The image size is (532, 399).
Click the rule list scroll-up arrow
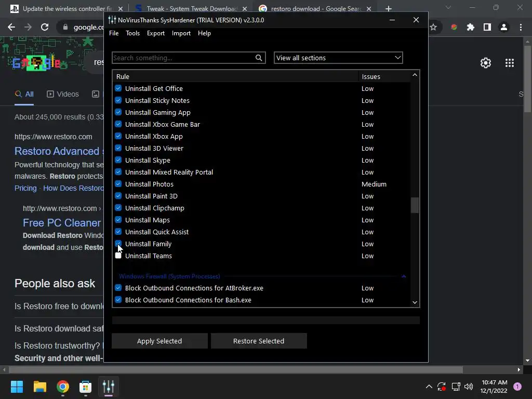[415, 75]
